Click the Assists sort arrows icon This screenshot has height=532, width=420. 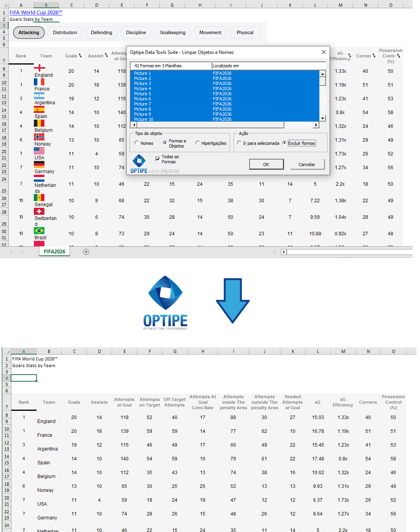click(106, 55)
